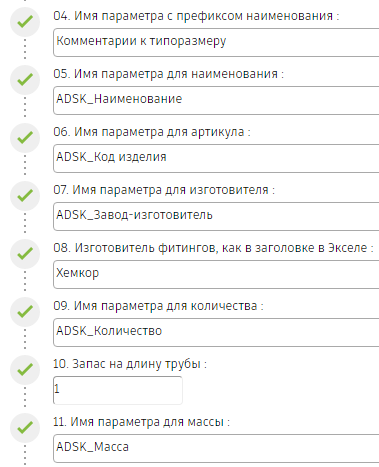Click the green checkmark beside step 09
The height and width of the screenshot is (467, 379).
[x=25, y=312]
